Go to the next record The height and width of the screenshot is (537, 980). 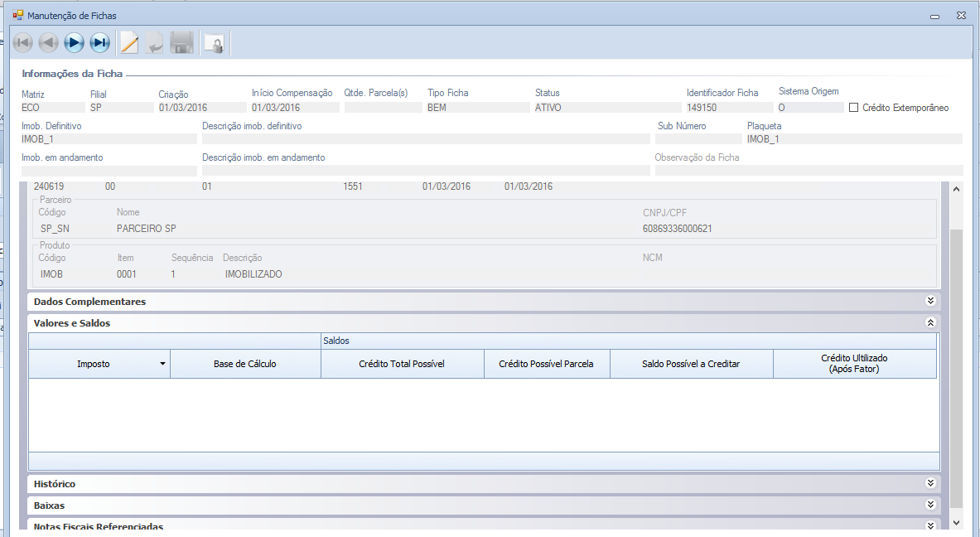pos(75,43)
